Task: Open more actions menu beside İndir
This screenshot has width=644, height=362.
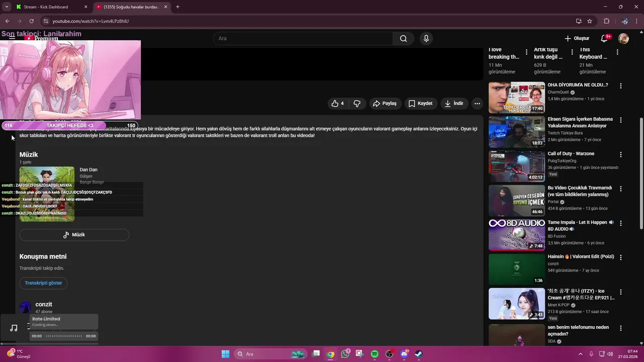Action: click(x=477, y=104)
